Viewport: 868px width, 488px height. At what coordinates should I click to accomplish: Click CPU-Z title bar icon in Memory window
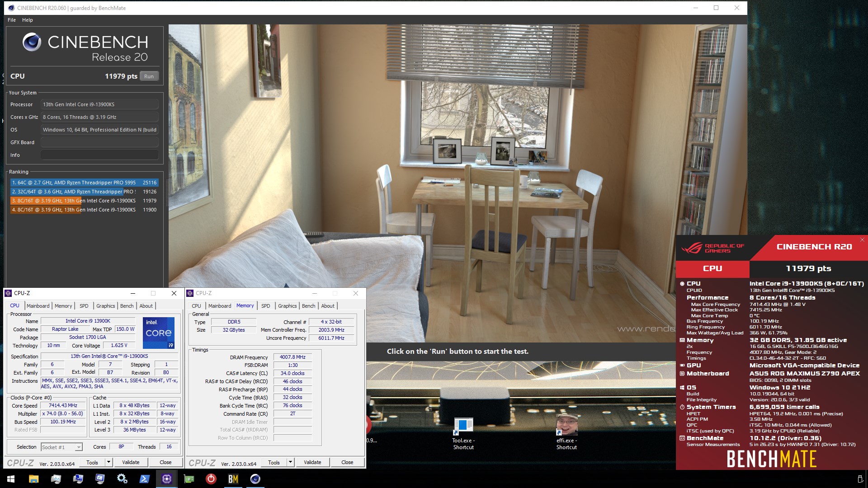coord(190,293)
